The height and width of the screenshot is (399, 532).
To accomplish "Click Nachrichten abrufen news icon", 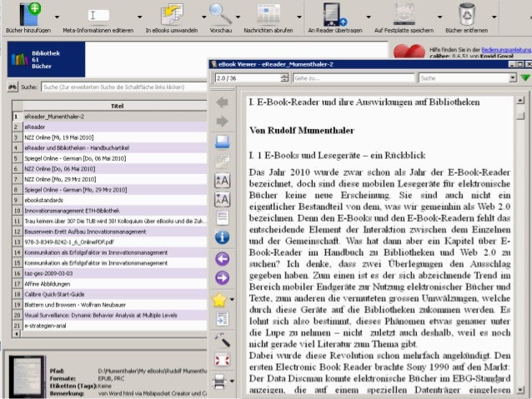I will [x=268, y=14].
